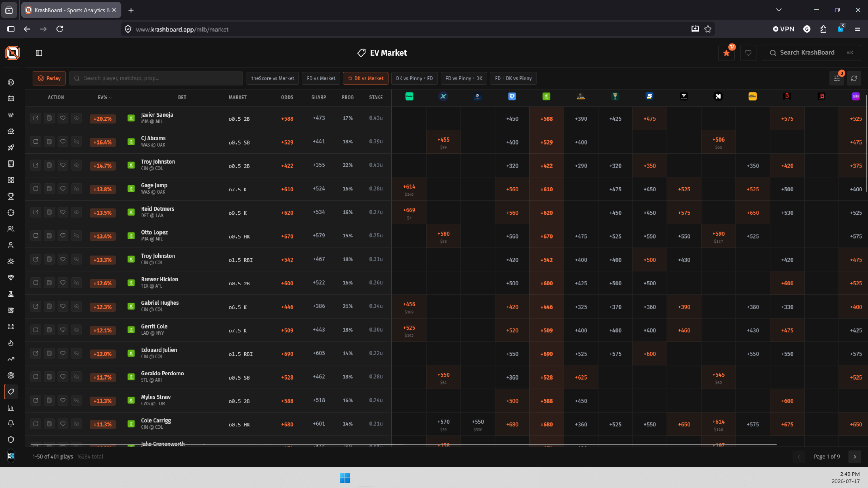The image size is (868, 488).
Task: Open the Windows Start button on taskbar
Action: (345, 477)
